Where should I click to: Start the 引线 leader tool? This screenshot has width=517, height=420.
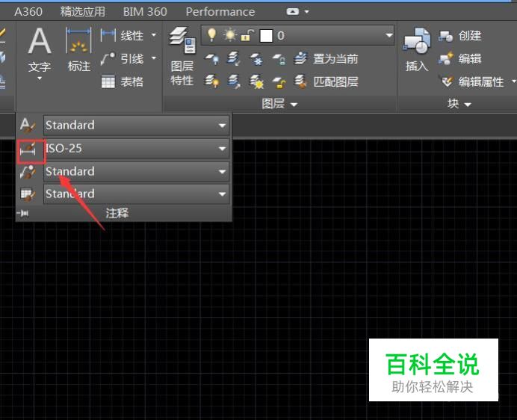click(x=122, y=59)
